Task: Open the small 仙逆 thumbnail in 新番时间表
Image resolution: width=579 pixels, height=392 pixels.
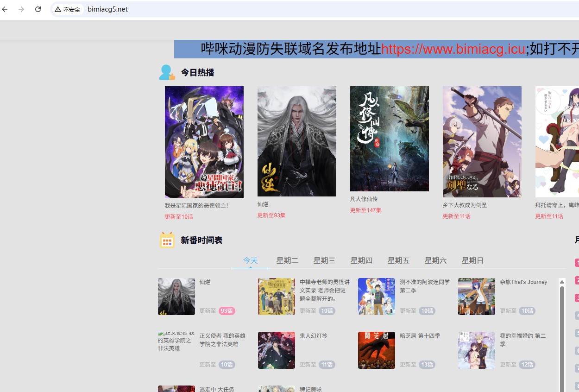Action: pyautogui.click(x=176, y=297)
